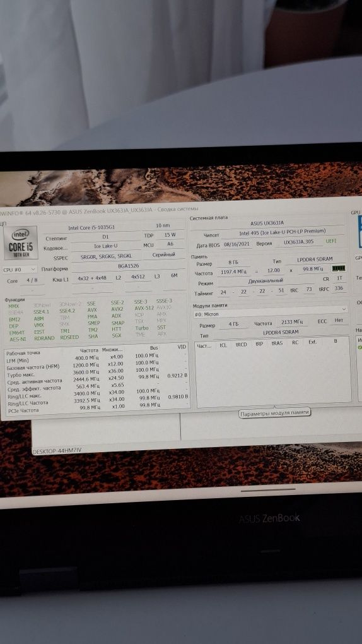The width and height of the screenshot is (362, 644).
Task: Click the '2444.6 МГц' average active clock value
Action: (86, 379)
